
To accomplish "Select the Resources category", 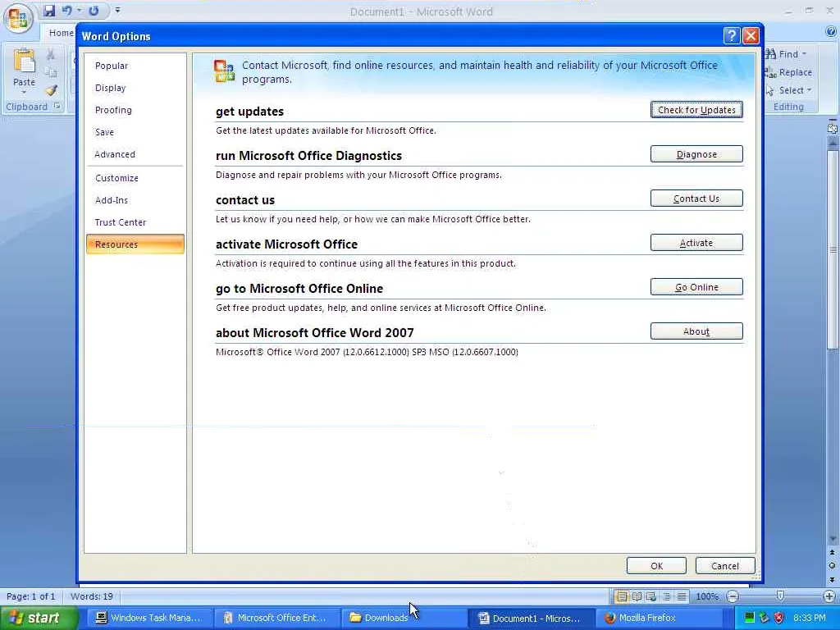I will (x=135, y=244).
